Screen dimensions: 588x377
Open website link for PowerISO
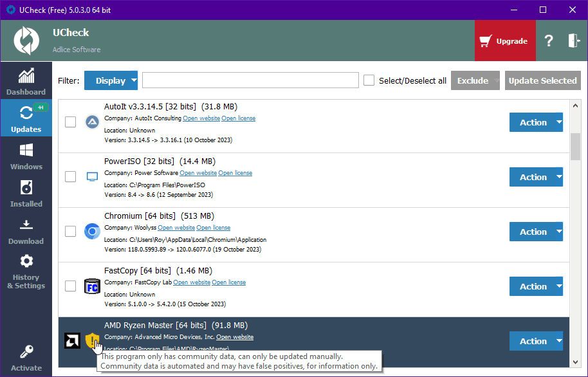coord(198,172)
